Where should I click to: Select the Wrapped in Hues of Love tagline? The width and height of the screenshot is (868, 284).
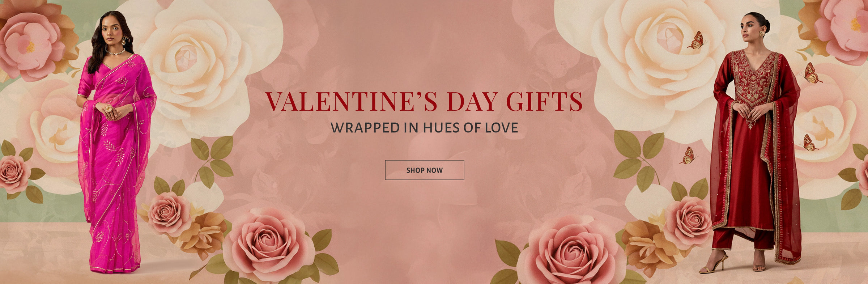point(424,128)
